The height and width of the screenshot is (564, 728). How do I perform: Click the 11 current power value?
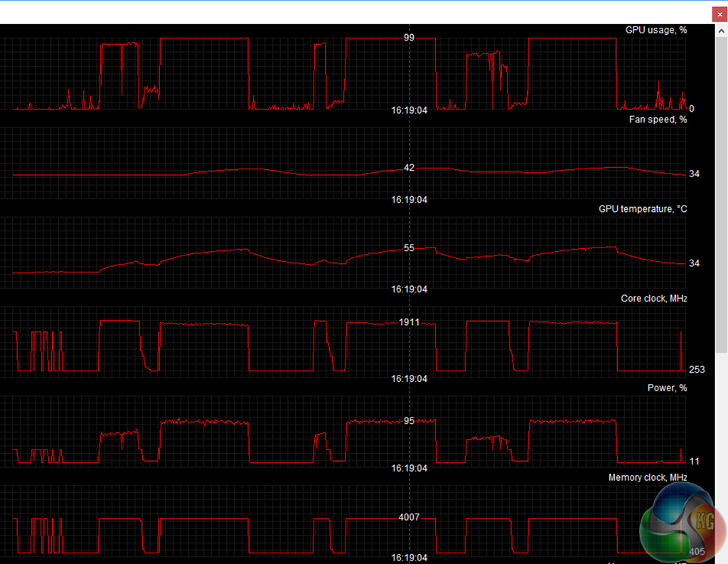click(x=694, y=462)
